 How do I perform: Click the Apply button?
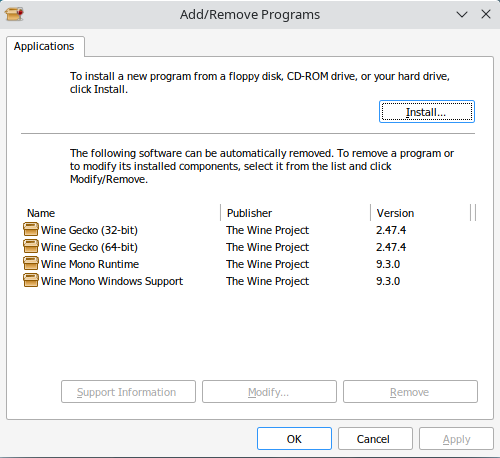click(x=456, y=439)
